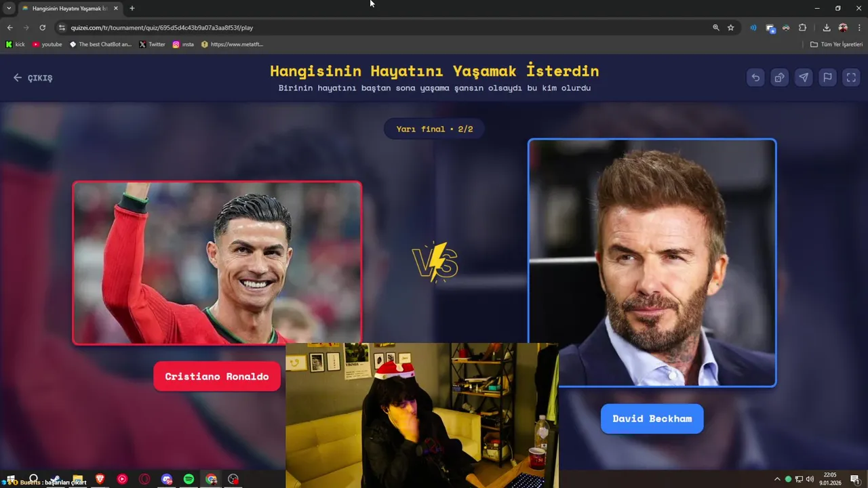This screenshot has width=868, height=488.
Task: Click the Chrome taskbar icon
Action: point(211,479)
